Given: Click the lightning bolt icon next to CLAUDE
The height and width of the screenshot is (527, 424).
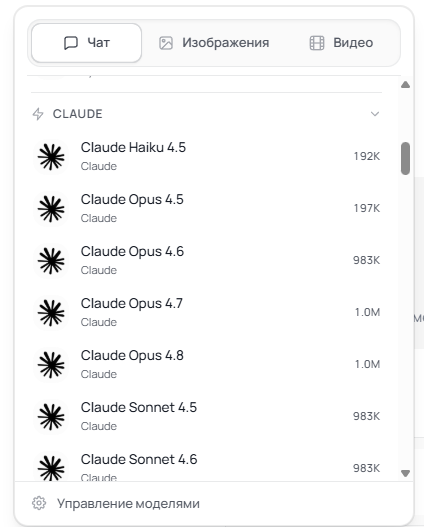Looking at the screenshot, I should (38, 114).
